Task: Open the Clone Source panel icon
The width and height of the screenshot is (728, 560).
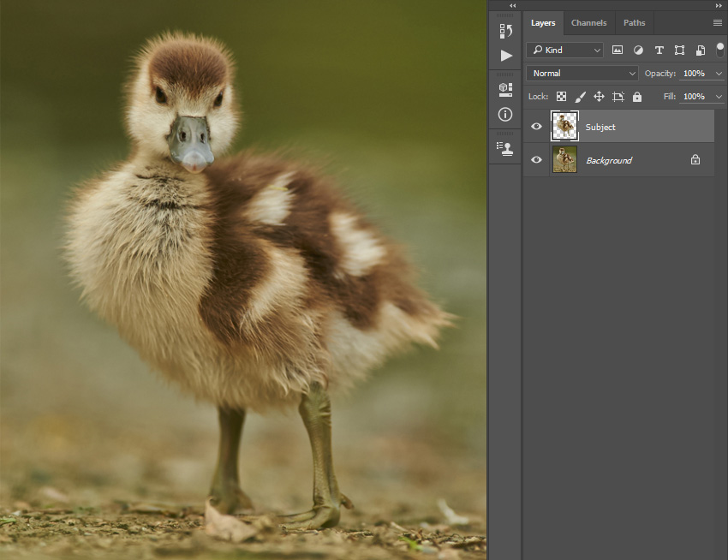Action: 505,149
